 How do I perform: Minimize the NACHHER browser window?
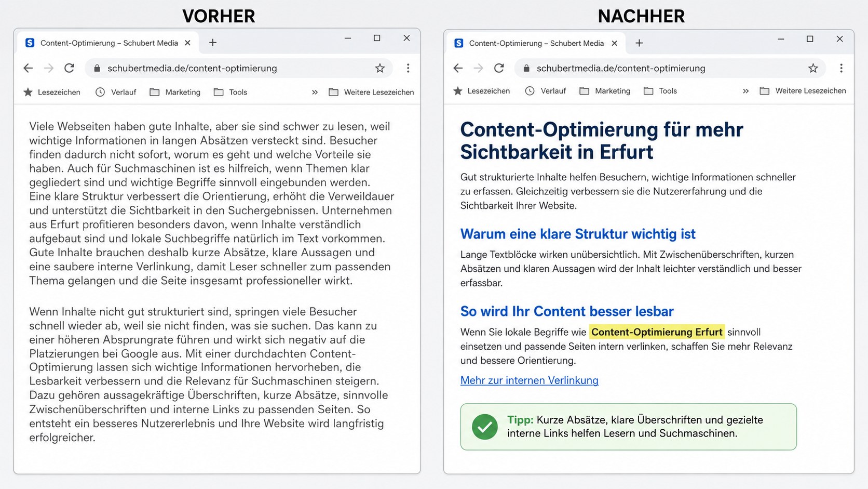781,39
